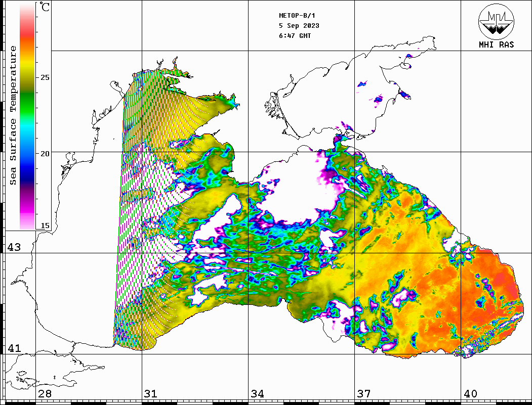Click the date '5 Sep 2023'
532x405 pixels.
click(299, 26)
